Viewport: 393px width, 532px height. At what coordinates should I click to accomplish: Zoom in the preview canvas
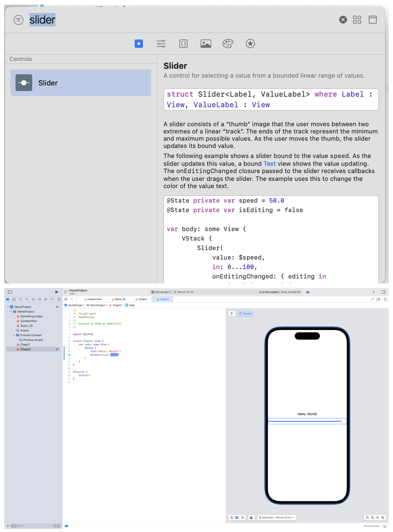383,518
